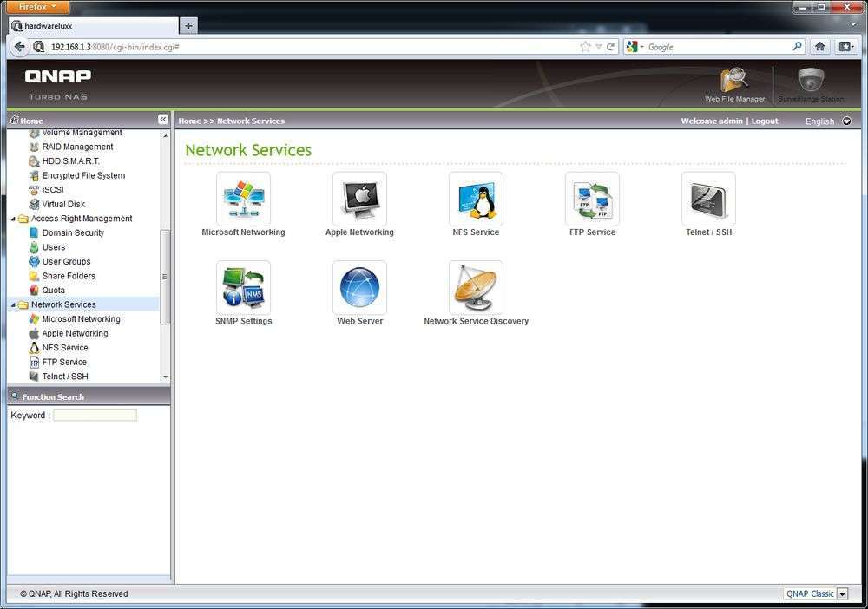Viewport: 868px width, 609px height.
Task: Click Network Services in the breadcrumb
Action: (x=251, y=121)
